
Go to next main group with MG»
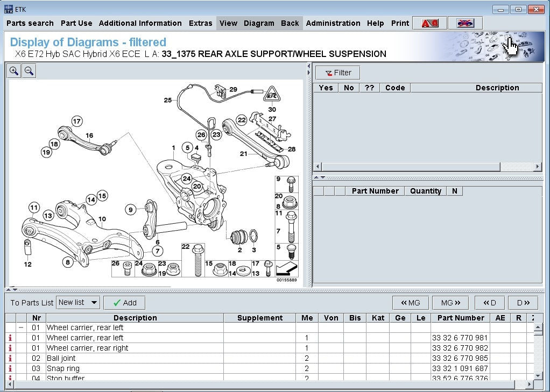450,303
